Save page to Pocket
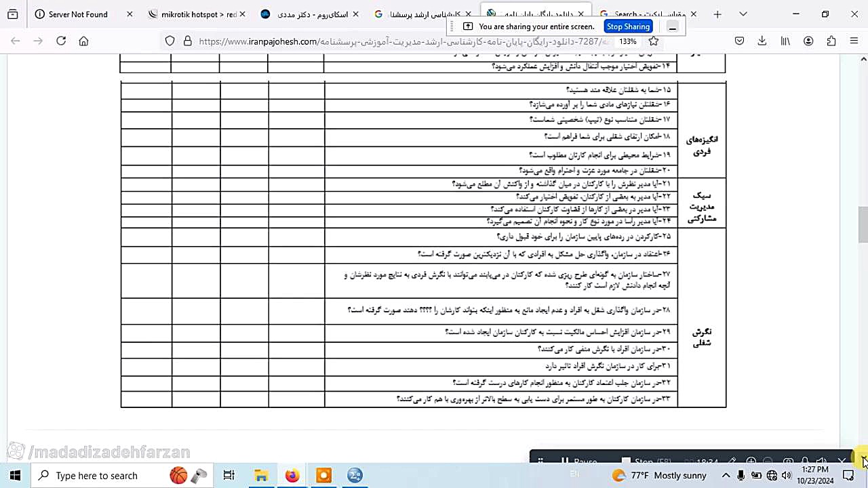 (x=740, y=41)
